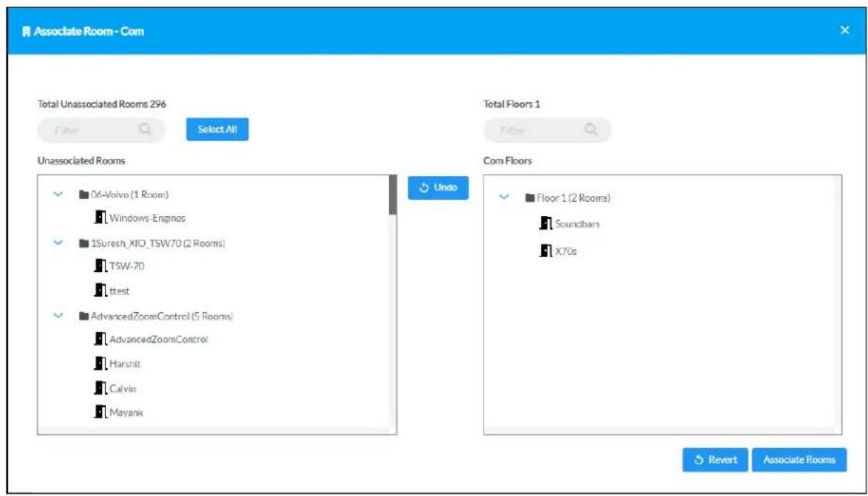Click the 06-Volvo (1 Room) label
The height and width of the screenshot is (496, 868).
click(129, 195)
